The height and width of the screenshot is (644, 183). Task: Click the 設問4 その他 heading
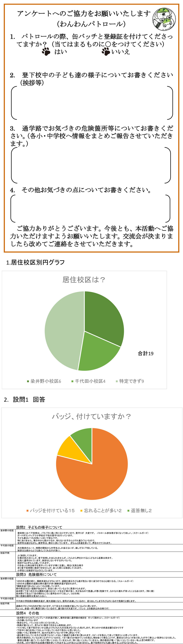click(x=28, y=613)
